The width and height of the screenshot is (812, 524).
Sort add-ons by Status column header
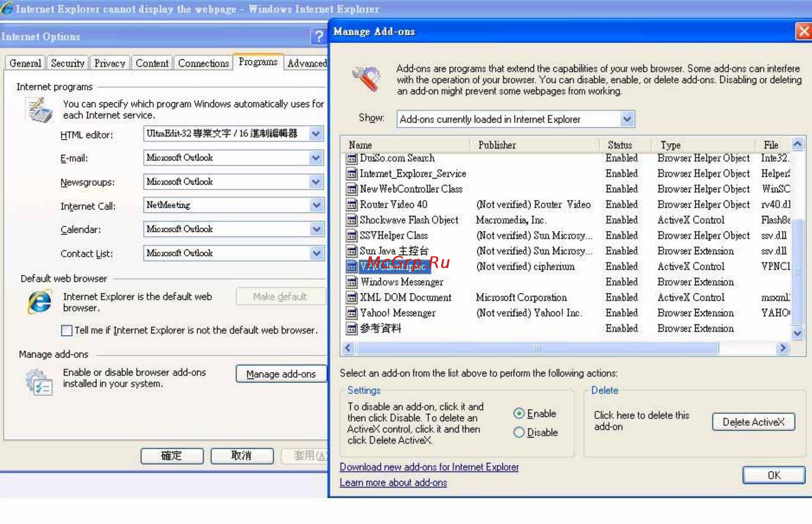[626, 145]
